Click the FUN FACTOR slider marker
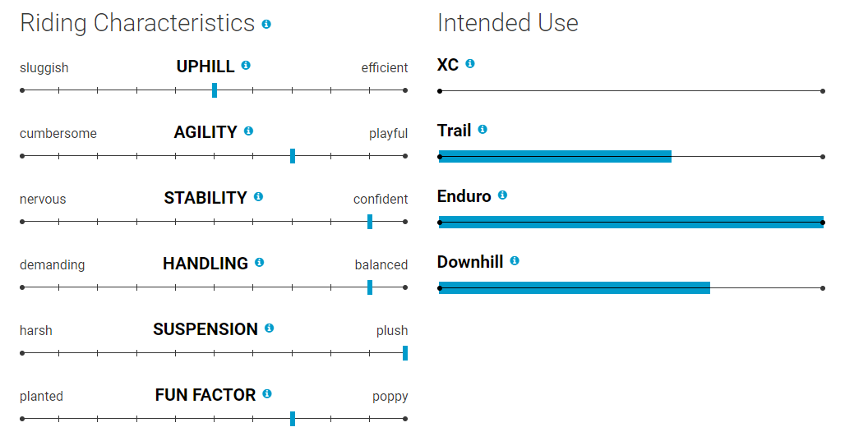 tap(293, 419)
